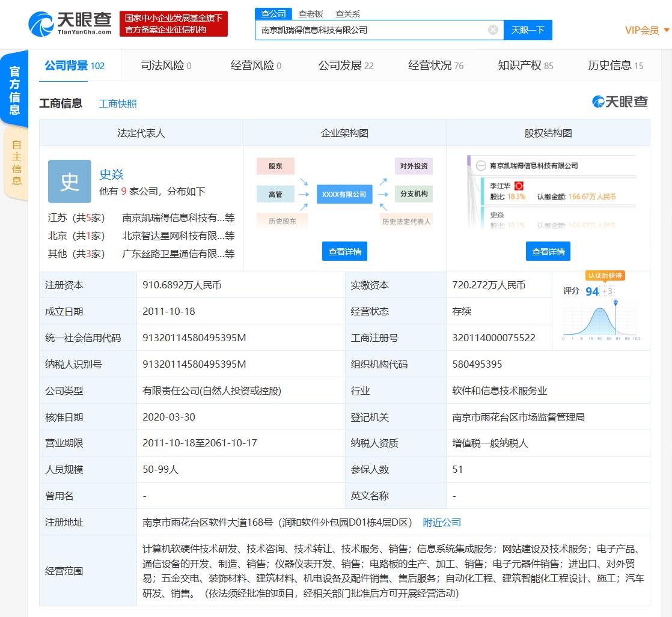The height and width of the screenshot is (617, 672).
Task: Click the 天眼一下 search button
Action: [x=528, y=29]
